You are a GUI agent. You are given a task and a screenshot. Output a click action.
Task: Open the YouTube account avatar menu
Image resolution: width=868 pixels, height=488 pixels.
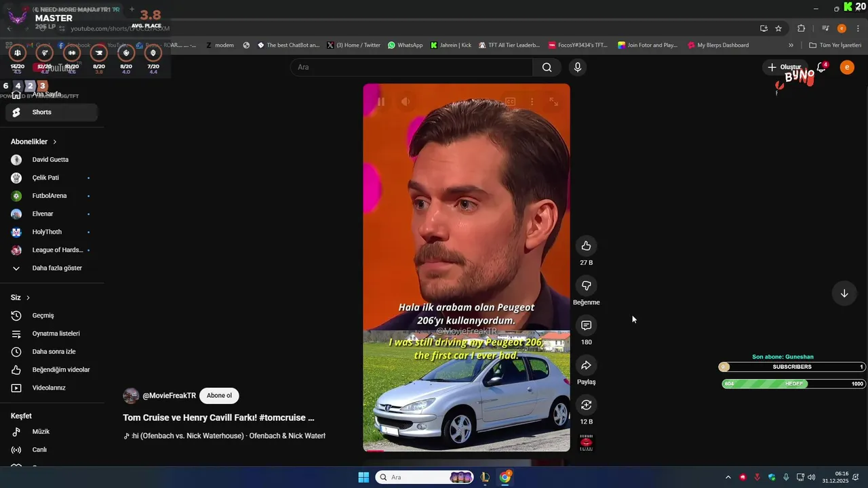point(847,67)
